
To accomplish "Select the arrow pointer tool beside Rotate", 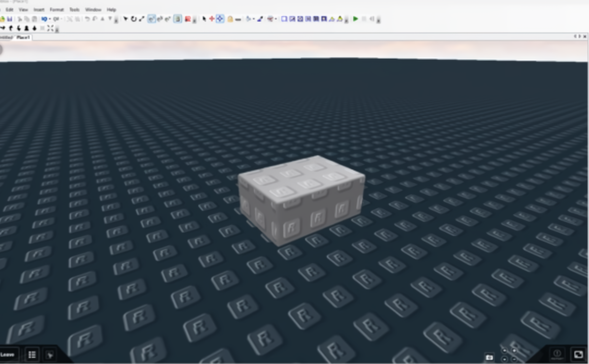I will click(x=125, y=19).
